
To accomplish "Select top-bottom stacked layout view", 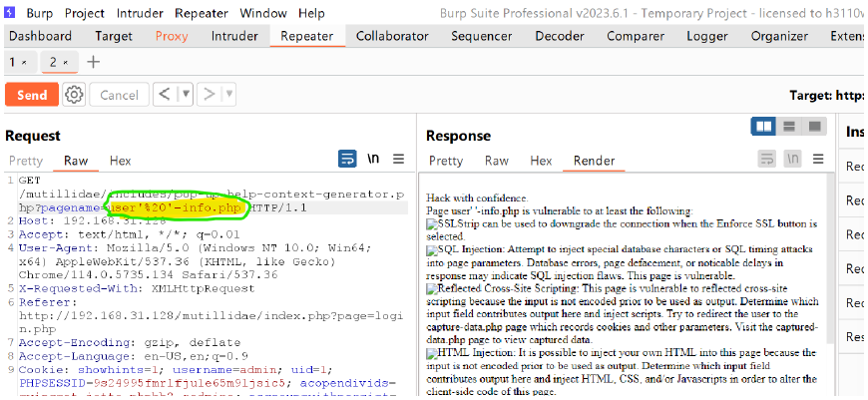I will (789, 126).
